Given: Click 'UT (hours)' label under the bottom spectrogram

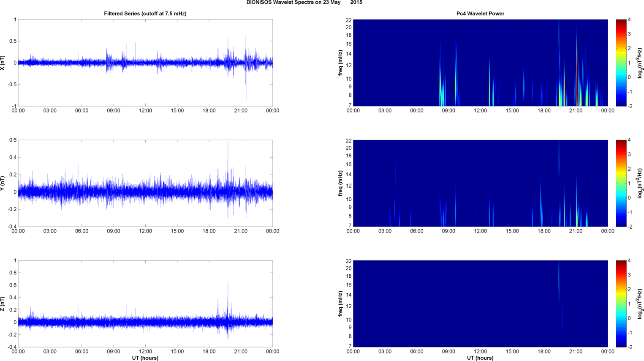Looking at the screenshot, I should point(480,358).
